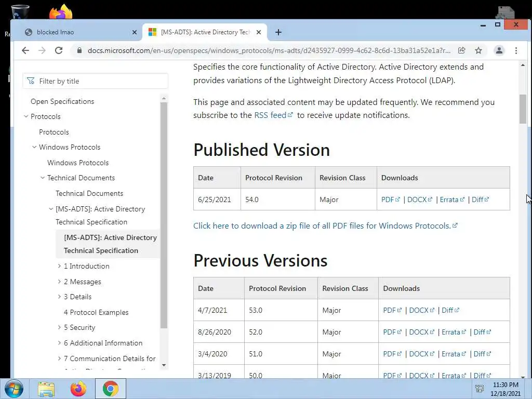This screenshot has height=399, width=532.
Task: Expand '3 Details' in the sidebar
Action: (59, 297)
